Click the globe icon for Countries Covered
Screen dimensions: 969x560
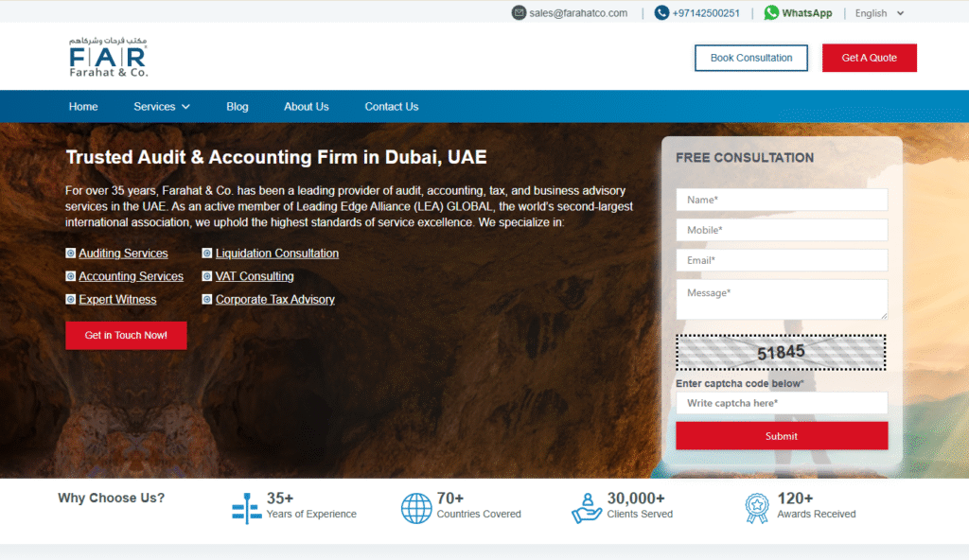click(x=416, y=508)
